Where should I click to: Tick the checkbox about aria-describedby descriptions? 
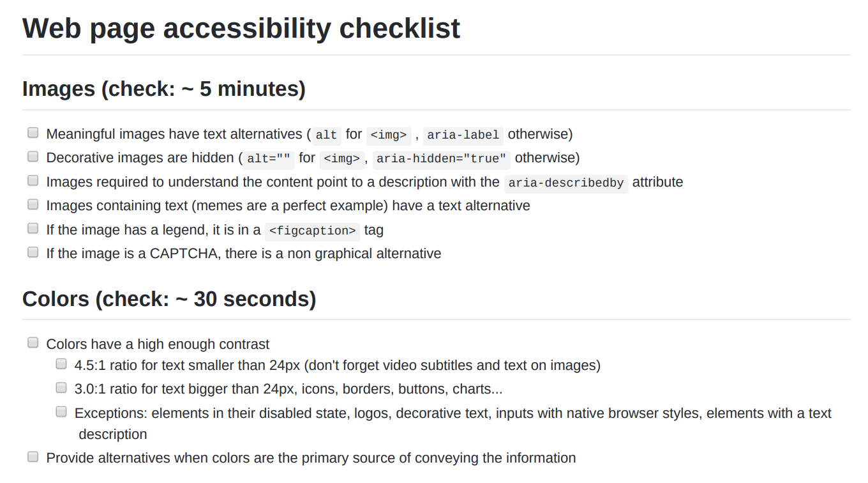coord(33,180)
